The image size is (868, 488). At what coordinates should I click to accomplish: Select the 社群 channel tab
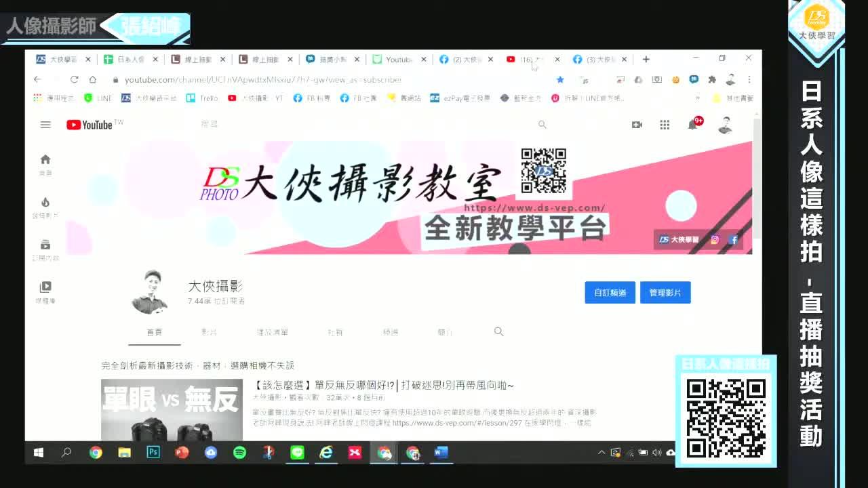pyautogui.click(x=335, y=332)
